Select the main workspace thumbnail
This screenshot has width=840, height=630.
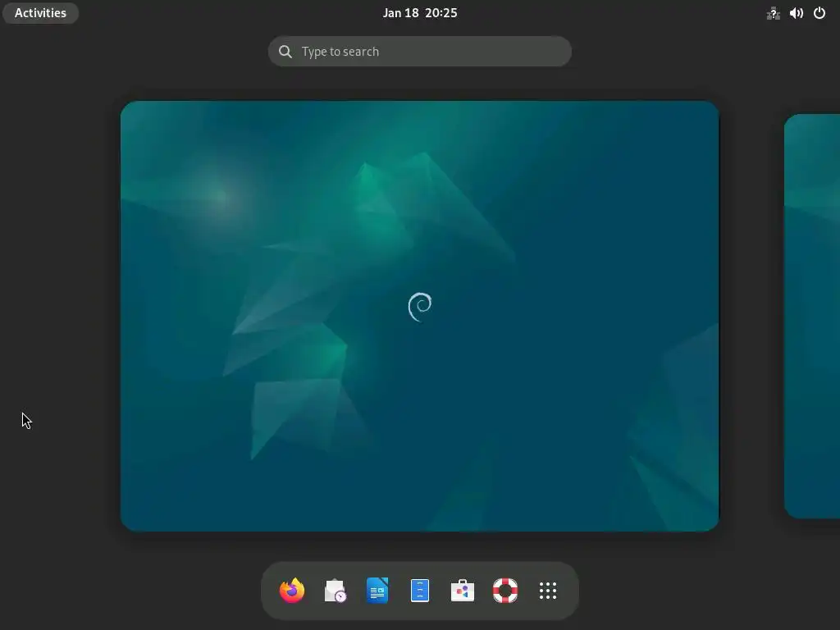coord(420,316)
